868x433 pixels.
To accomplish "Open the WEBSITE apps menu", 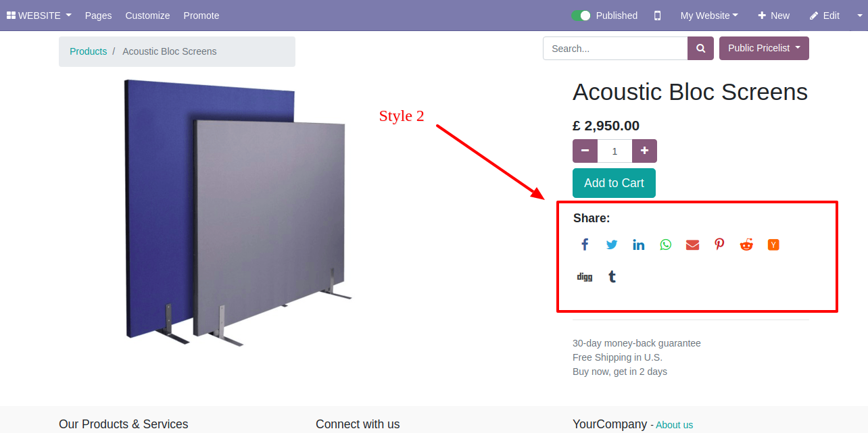I will 39,16.
